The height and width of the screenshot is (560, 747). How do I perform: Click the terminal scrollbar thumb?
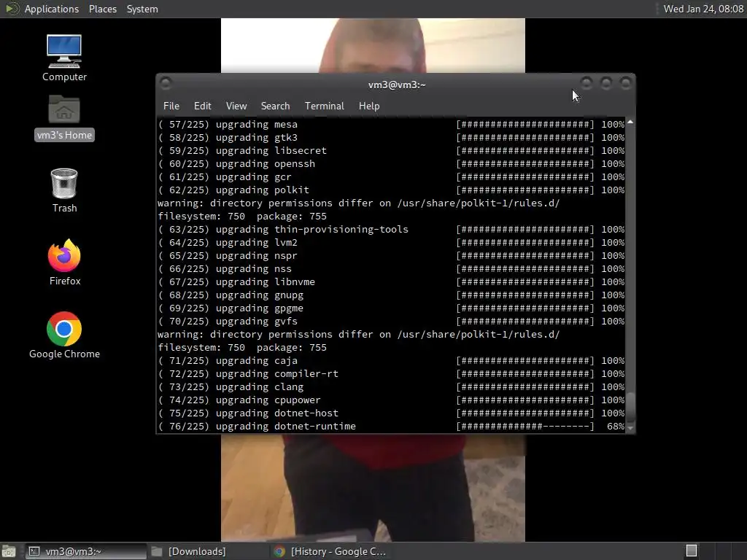point(630,407)
